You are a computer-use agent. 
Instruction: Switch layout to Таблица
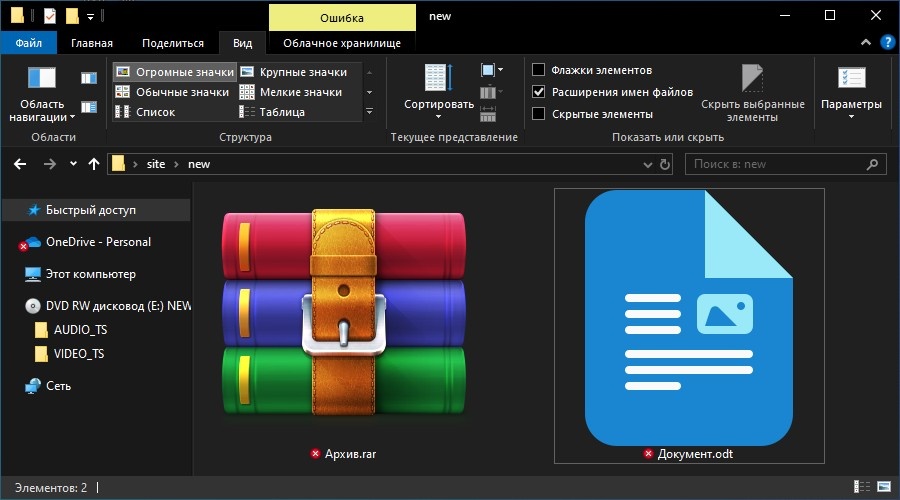(x=272, y=112)
